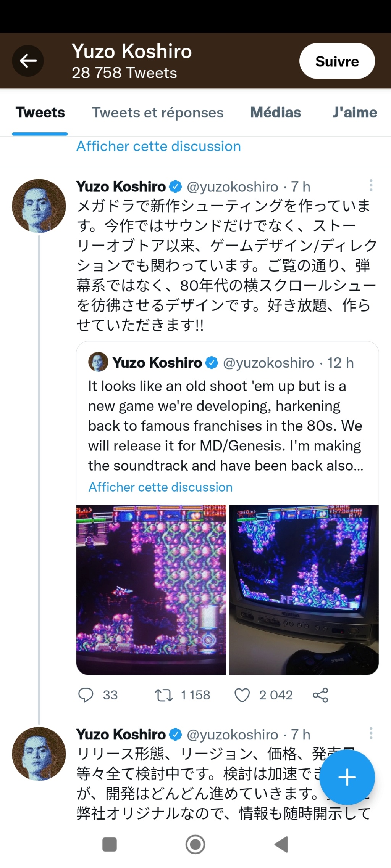Open the J'aime tab

(355, 113)
